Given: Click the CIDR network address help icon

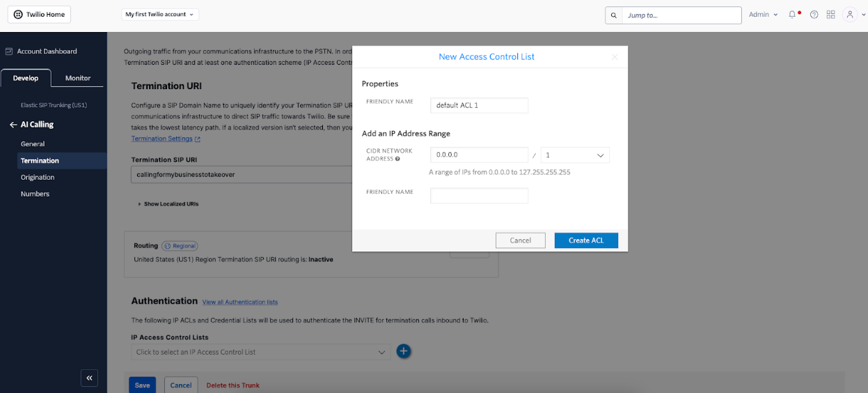Looking at the screenshot, I should click(x=397, y=159).
